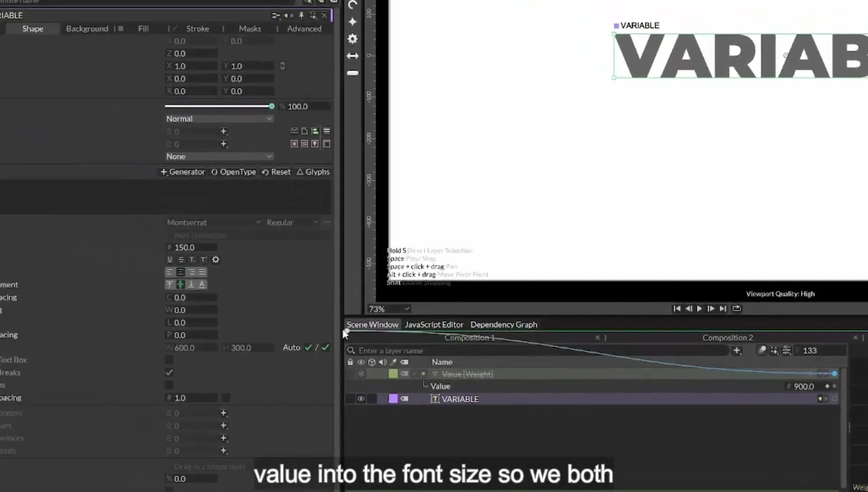Open the Montserrat font family dropdown
This screenshot has height=492, width=868.
[x=213, y=222]
